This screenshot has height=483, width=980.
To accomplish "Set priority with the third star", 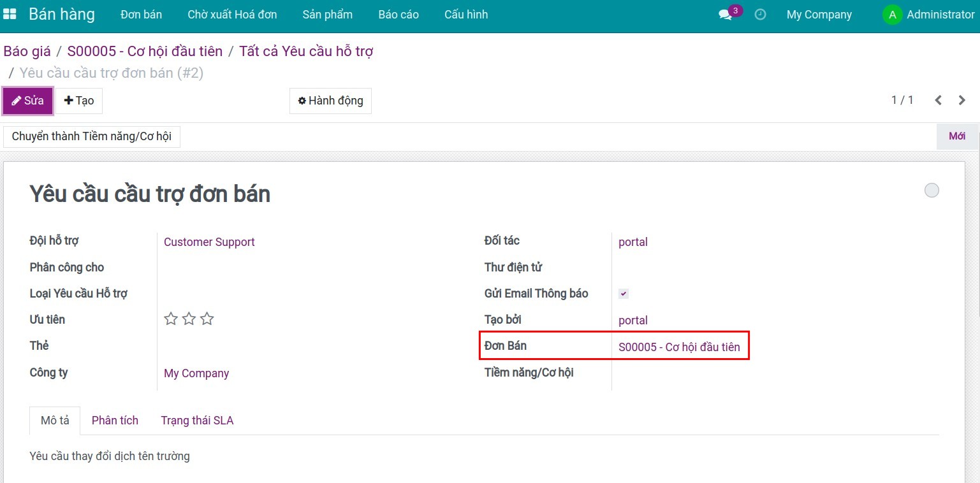I will click(x=207, y=319).
